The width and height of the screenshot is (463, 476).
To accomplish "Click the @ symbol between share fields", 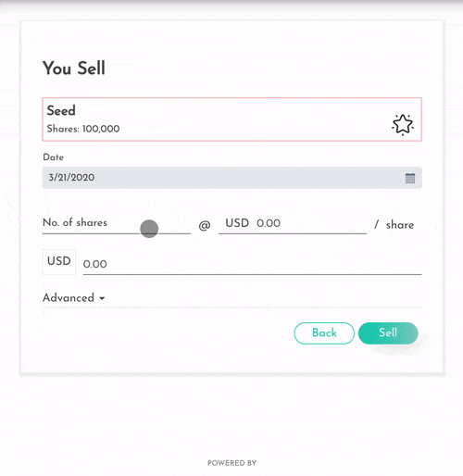I will point(205,225).
